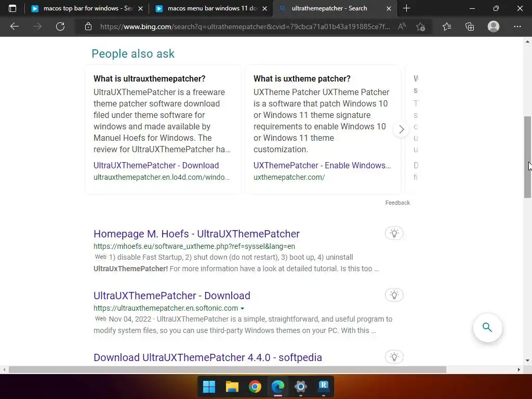Click the address bar URL field
Screen dimensions: 532x399
coord(245,26)
